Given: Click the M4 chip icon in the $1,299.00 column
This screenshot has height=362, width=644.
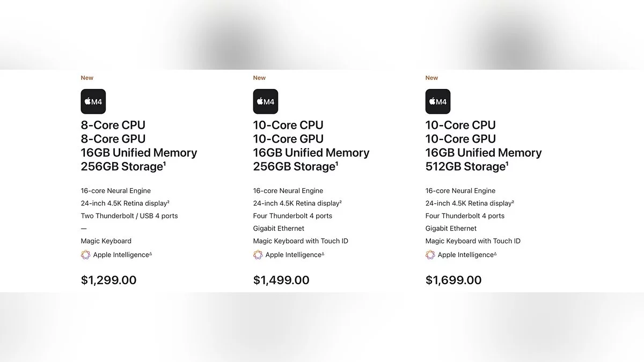Looking at the screenshot, I should (93, 101).
